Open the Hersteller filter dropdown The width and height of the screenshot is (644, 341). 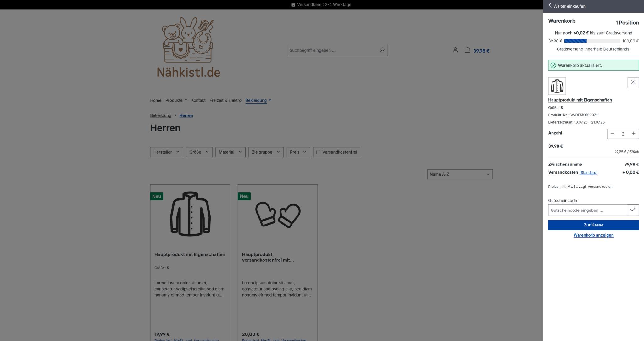point(166,152)
